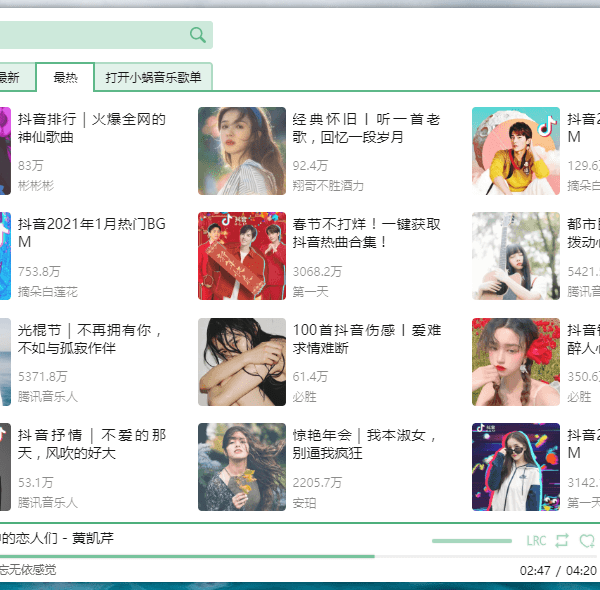Open the 打开小蜗音乐歌单 tab
This screenshot has width=600, height=590.
pyautogui.click(x=153, y=77)
